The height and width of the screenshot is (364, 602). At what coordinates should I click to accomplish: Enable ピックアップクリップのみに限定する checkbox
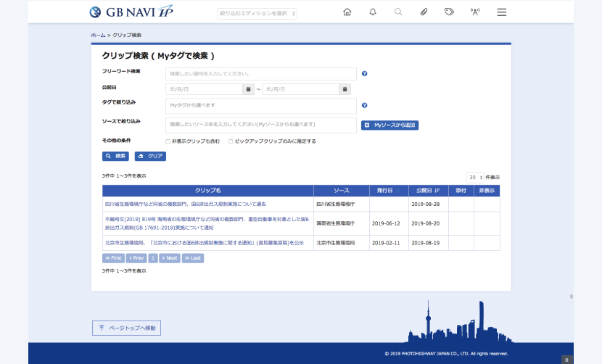[231, 141]
